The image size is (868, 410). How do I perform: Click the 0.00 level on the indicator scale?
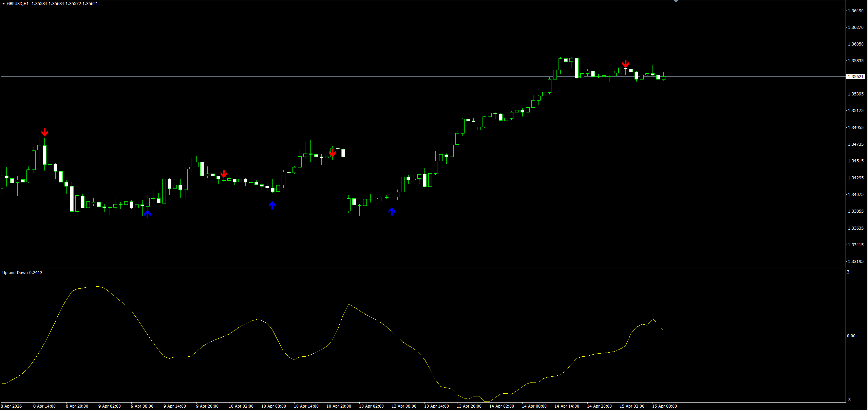851,336
